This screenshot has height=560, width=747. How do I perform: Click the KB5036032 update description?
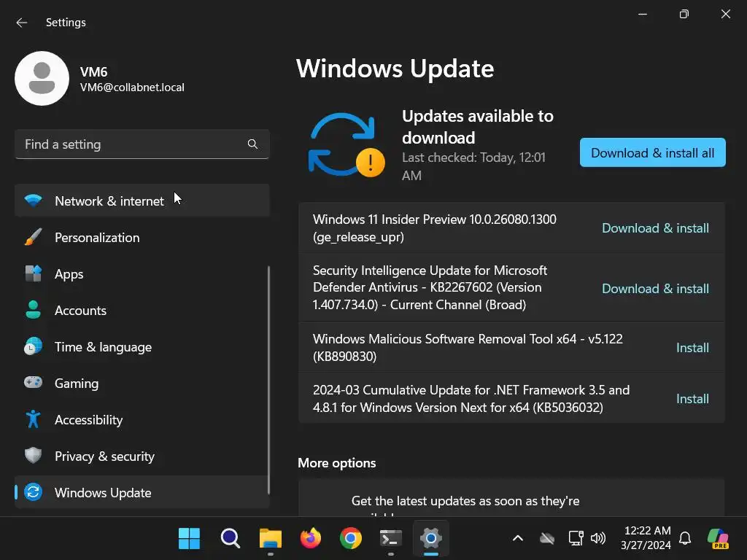[x=471, y=399]
